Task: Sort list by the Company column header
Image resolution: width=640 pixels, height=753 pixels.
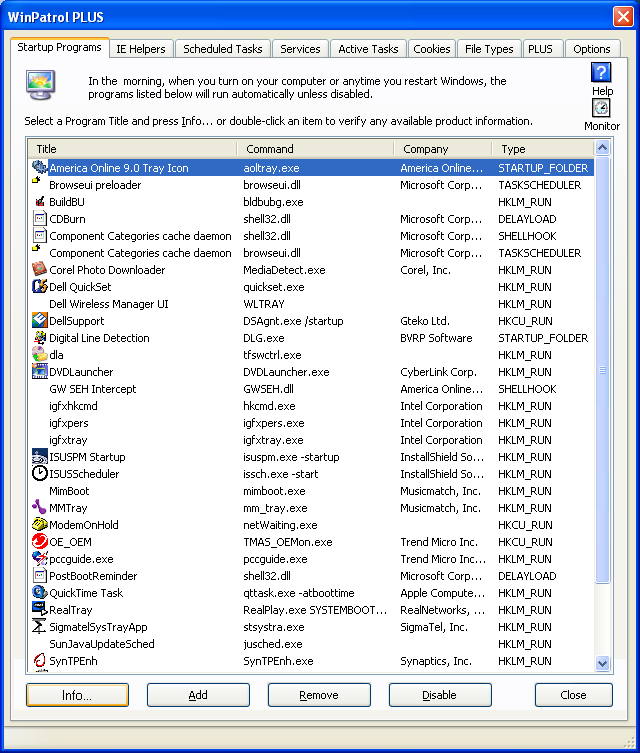Action: (443, 149)
